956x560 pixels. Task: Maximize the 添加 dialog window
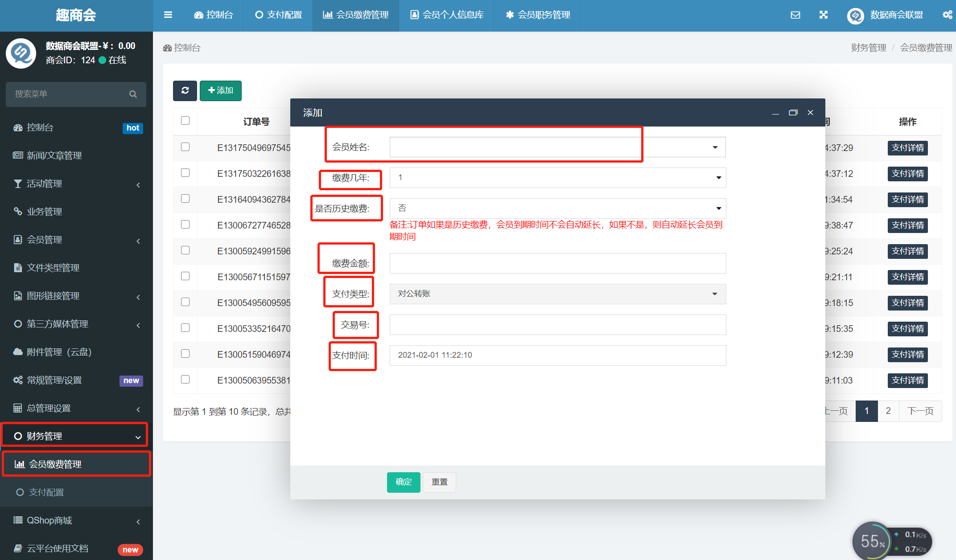[793, 113]
